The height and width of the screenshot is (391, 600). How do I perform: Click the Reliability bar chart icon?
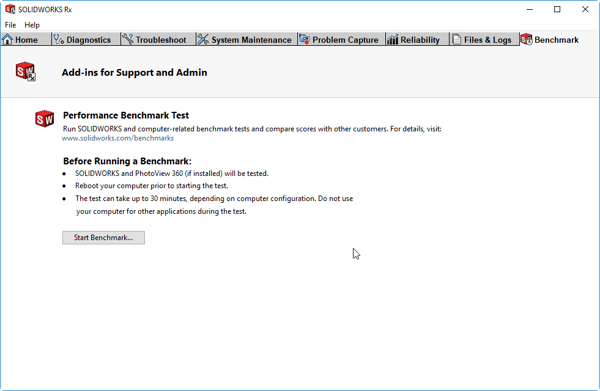pos(393,39)
